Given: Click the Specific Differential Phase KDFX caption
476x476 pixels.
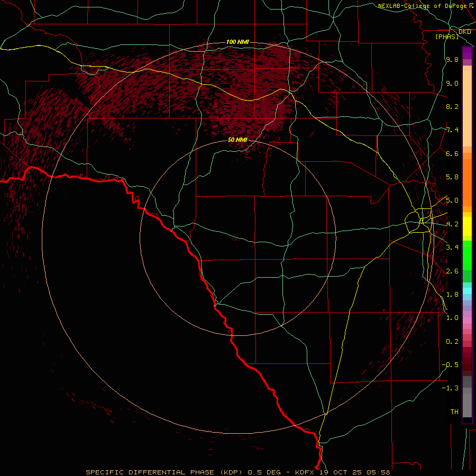Looking at the screenshot, I should [238, 472].
